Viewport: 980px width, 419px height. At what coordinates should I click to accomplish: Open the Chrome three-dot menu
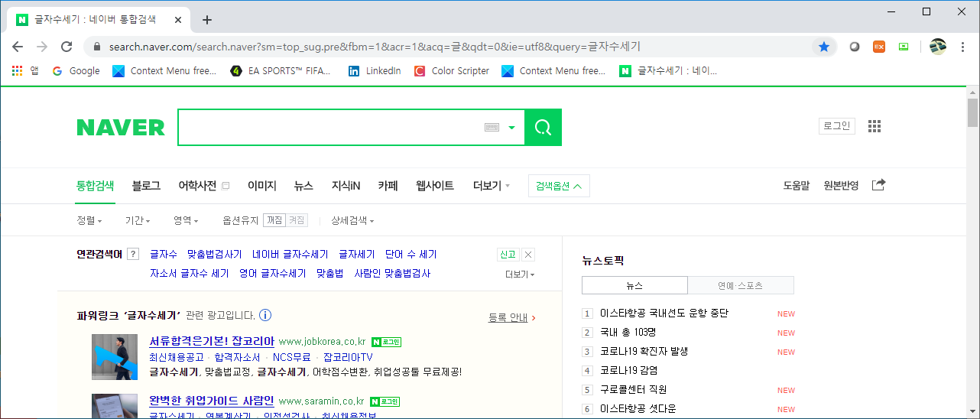click(x=963, y=47)
